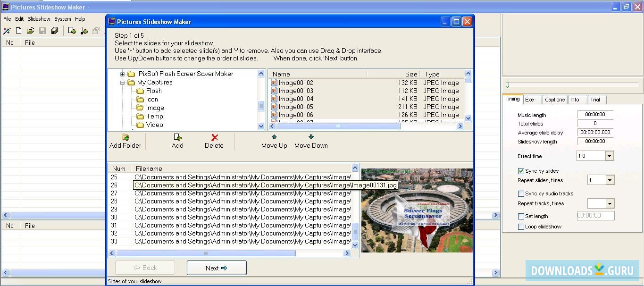
Task: Open the Slideshow menu
Action: [x=39, y=19]
